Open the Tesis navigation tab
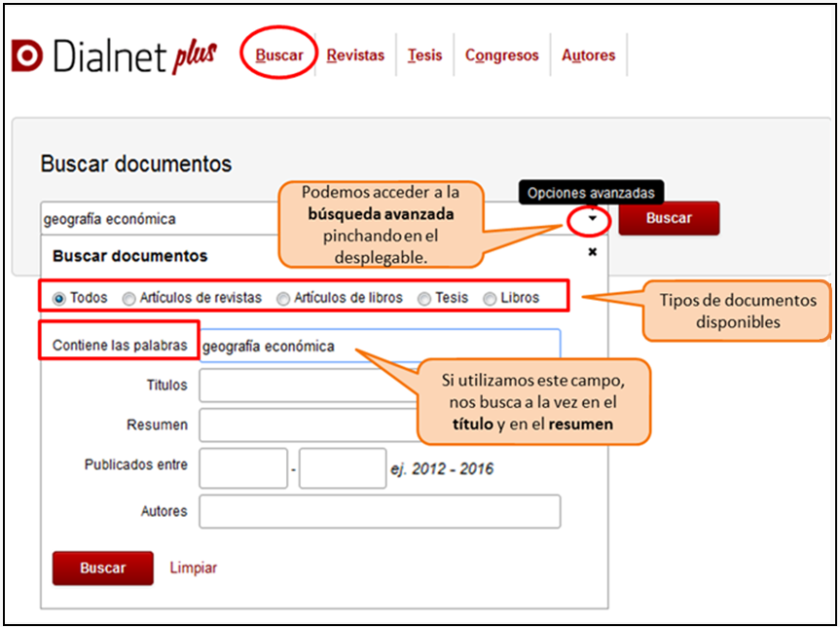The width and height of the screenshot is (840, 627). 424,55
